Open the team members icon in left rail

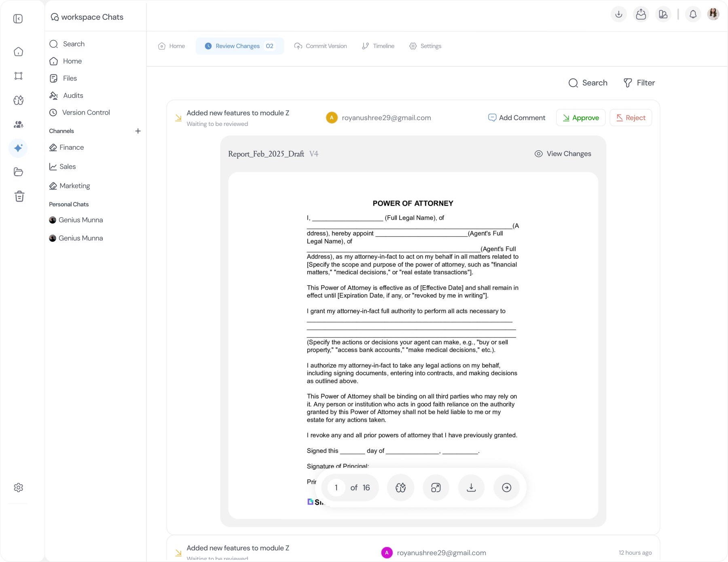(18, 125)
